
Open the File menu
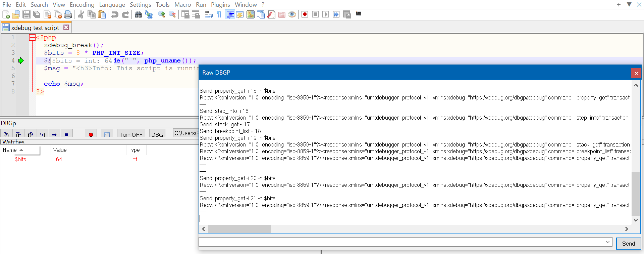pos(7,4)
